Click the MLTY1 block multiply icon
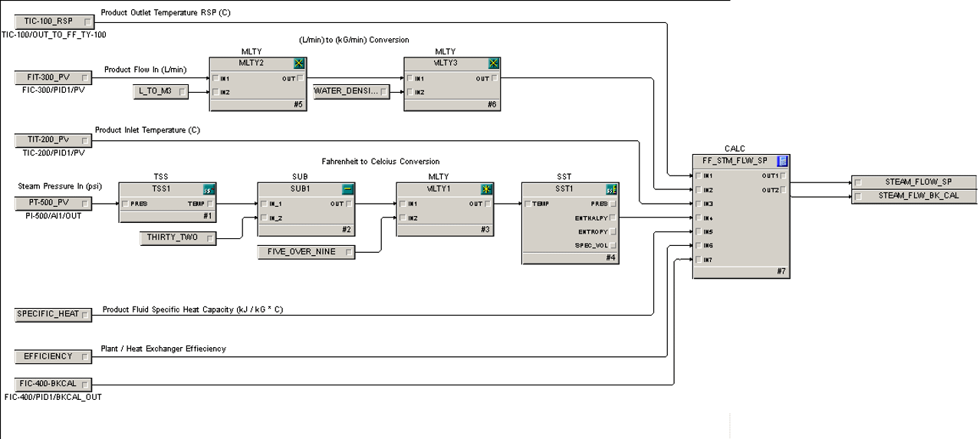Screen dimensions: 980x439 [x=486, y=189]
